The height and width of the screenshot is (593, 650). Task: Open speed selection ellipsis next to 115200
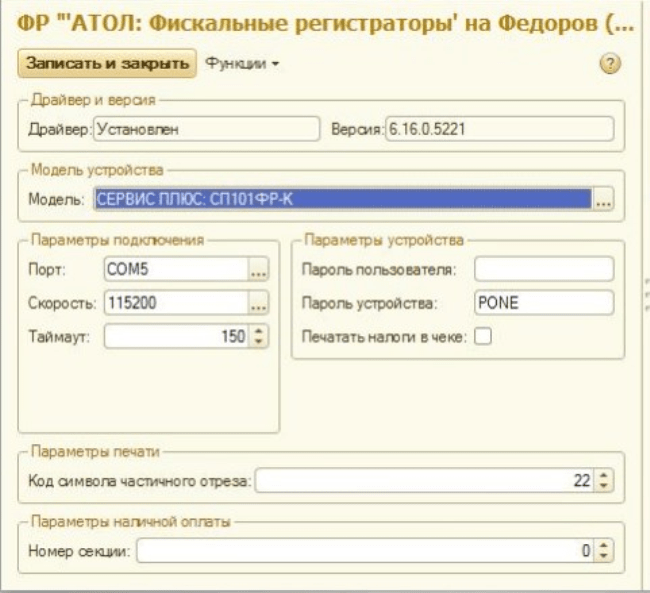click(x=259, y=302)
